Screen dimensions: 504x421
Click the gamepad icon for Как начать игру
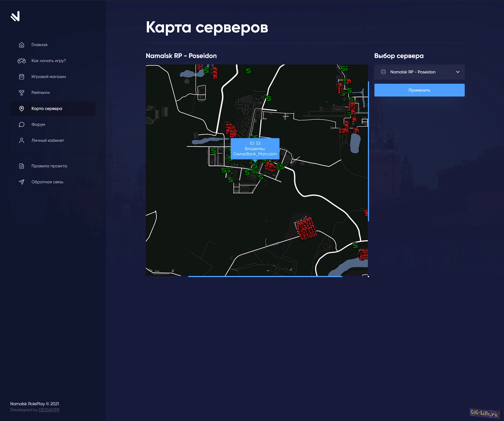(x=22, y=61)
